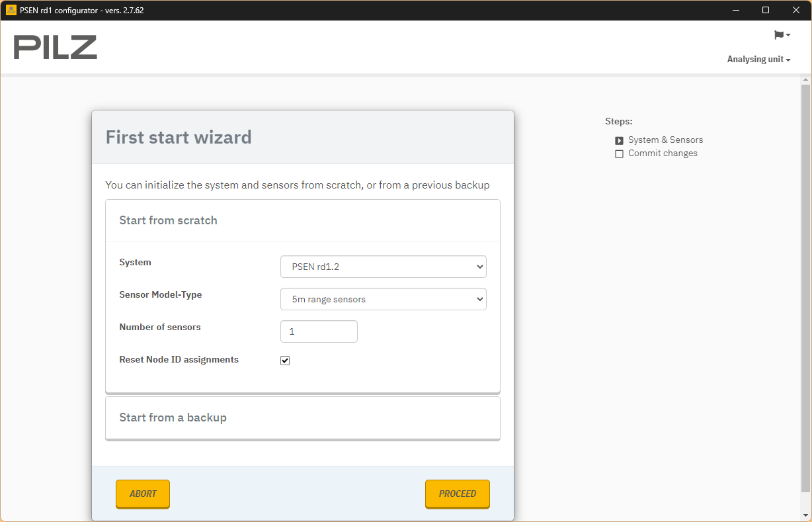The height and width of the screenshot is (522, 812).
Task: Click the System field label
Action: pos(135,263)
